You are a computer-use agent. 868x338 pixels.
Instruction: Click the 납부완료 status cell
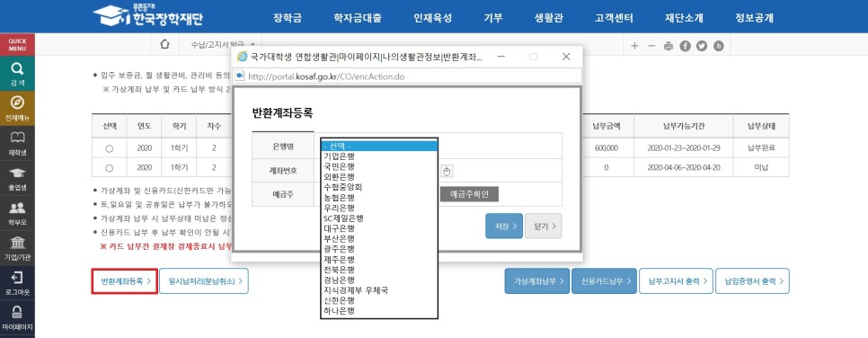[x=761, y=148]
